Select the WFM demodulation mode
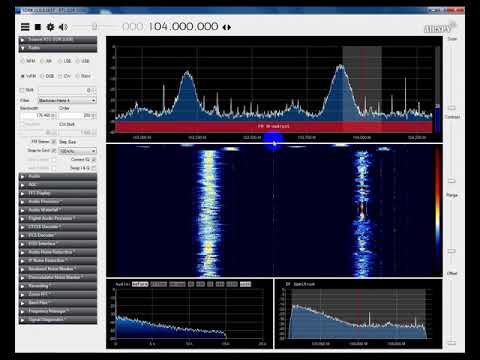This screenshot has width=480, height=360. point(28,76)
